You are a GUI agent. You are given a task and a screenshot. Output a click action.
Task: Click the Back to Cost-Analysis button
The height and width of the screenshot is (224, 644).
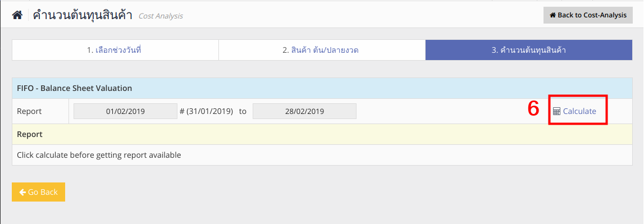click(x=588, y=15)
